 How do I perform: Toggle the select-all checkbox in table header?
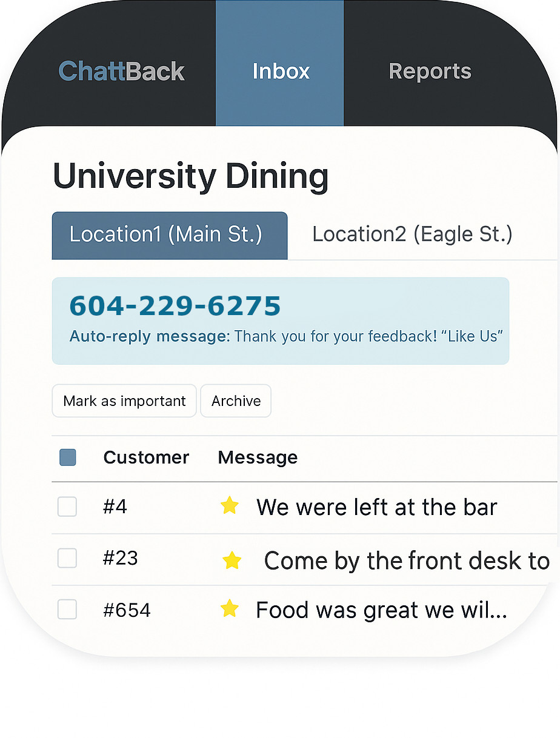point(68,457)
